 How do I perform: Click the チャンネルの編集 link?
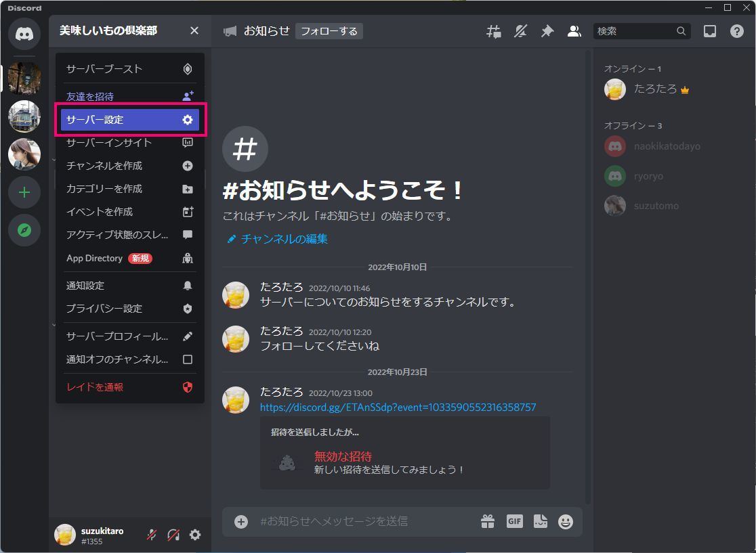pos(284,239)
